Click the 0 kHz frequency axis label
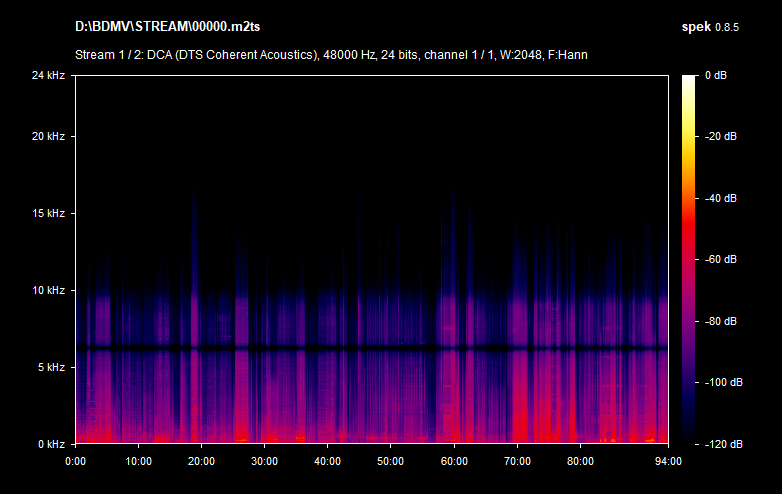Screen dimensions: 782x494 tap(50, 444)
